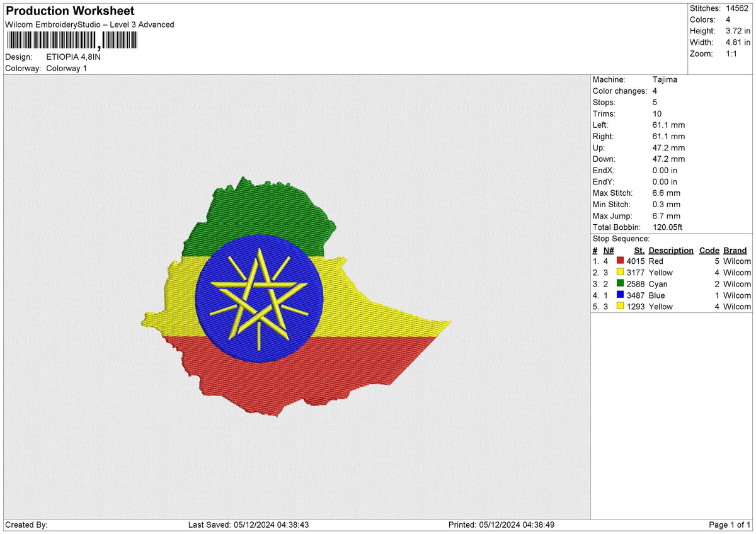The width and height of the screenshot is (756, 534).
Task: Click the Width value '4.81 in'
Action: (738, 42)
